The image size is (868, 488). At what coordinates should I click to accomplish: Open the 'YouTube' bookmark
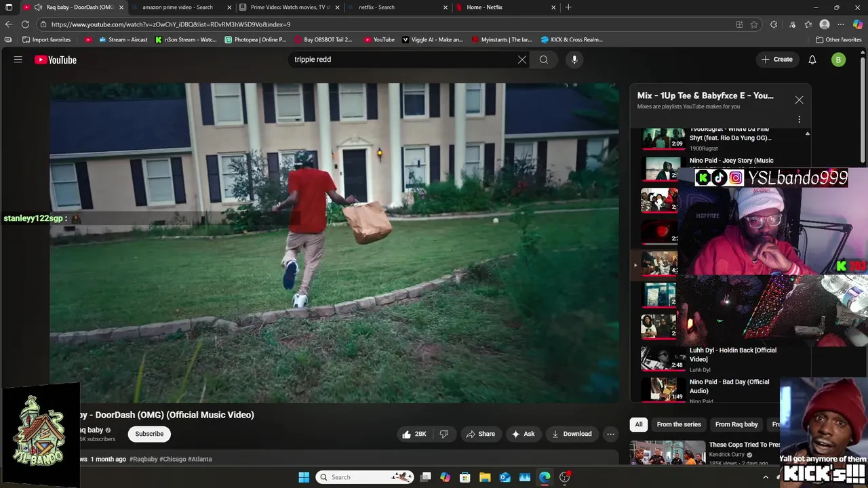click(379, 39)
